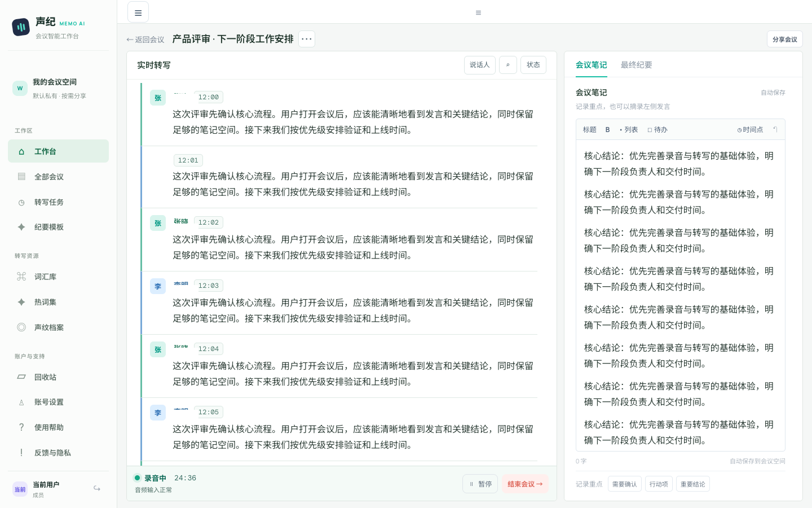Add the 需要确认 tag

624,484
